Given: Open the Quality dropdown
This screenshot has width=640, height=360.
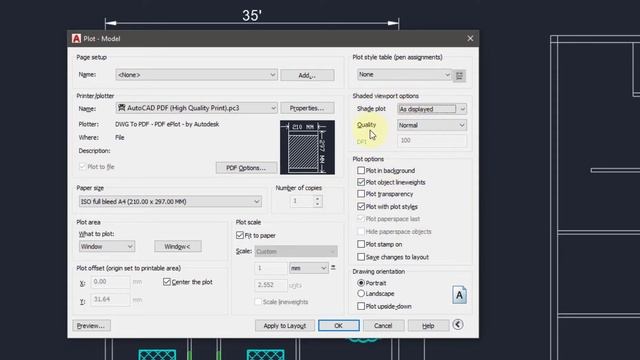Looking at the screenshot, I should pyautogui.click(x=431, y=125).
